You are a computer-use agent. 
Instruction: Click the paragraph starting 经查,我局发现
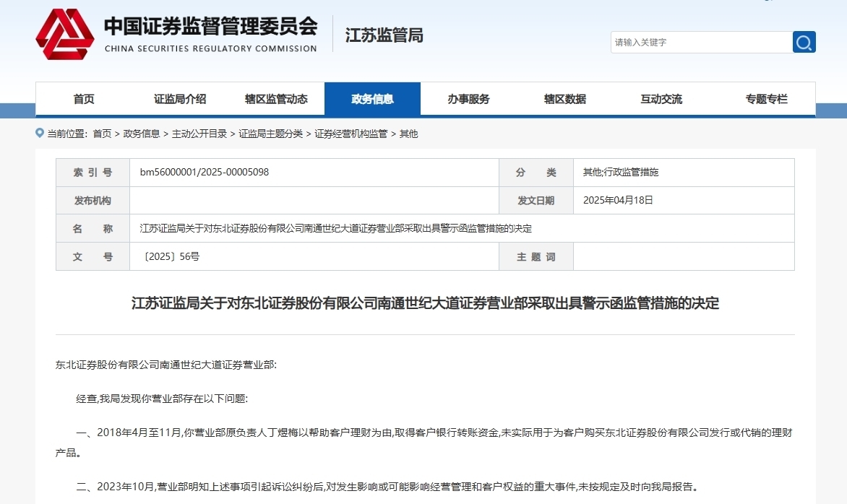pyautogui.click(x=161, y=399)
